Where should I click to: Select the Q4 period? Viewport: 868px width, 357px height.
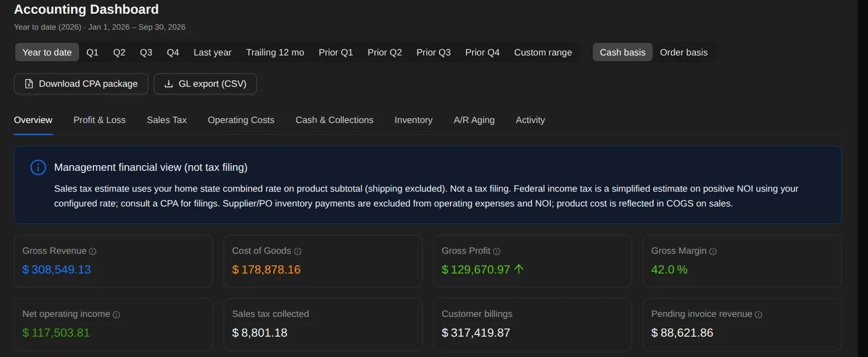[x=173, y=52]
